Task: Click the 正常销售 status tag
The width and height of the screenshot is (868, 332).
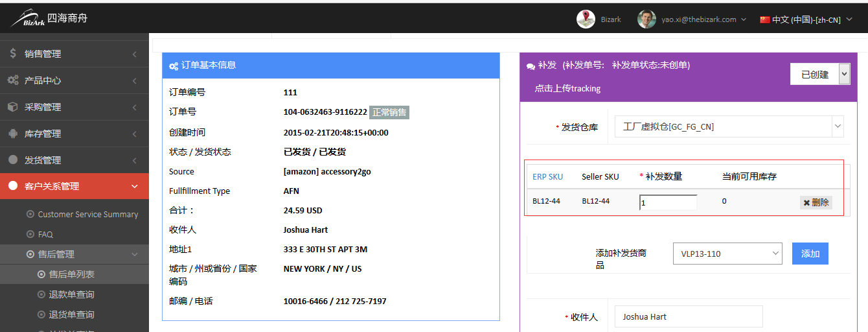Action: 389,112
